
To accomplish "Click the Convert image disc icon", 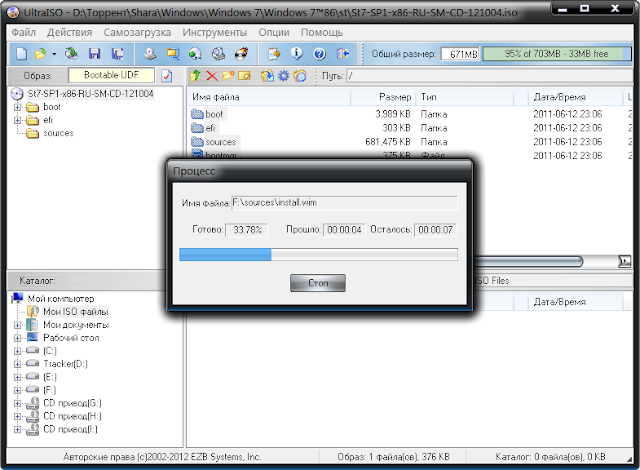I will click(x=195, y=53).
